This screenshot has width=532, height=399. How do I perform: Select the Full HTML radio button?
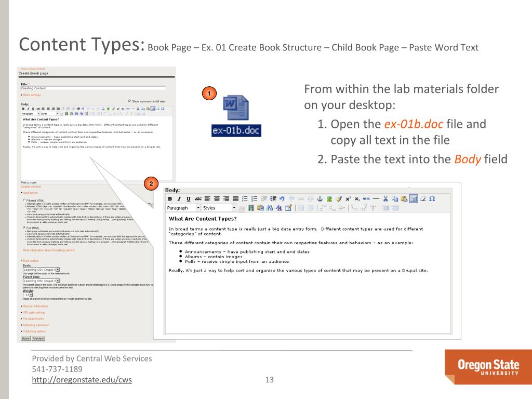tap(24, 228)
